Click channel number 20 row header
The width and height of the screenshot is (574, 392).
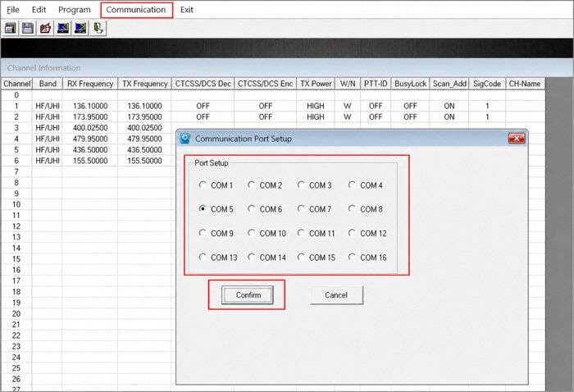[16, 313]
